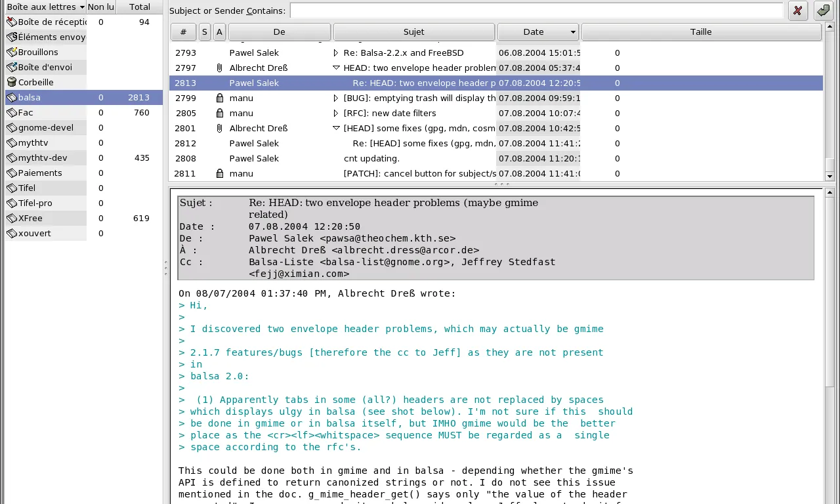Apply the subject or sender filter
The width and height of the screenshot is (840, 504).
tap(823, 10)
